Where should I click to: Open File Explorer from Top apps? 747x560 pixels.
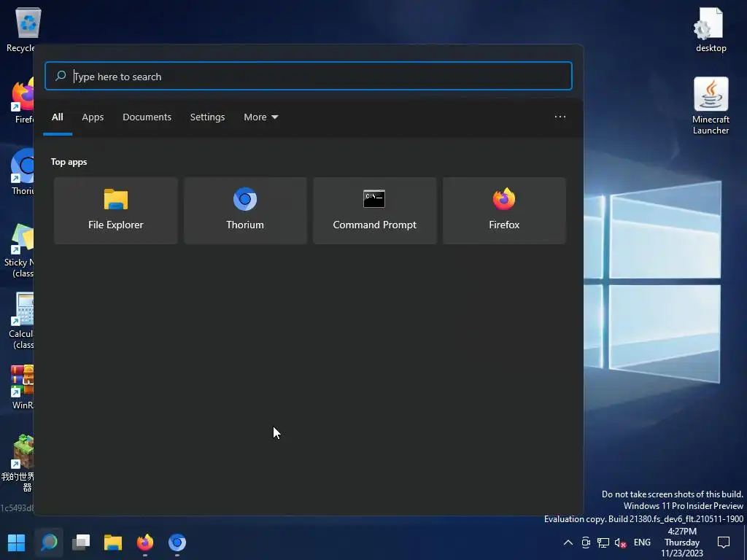pos(116,211)
